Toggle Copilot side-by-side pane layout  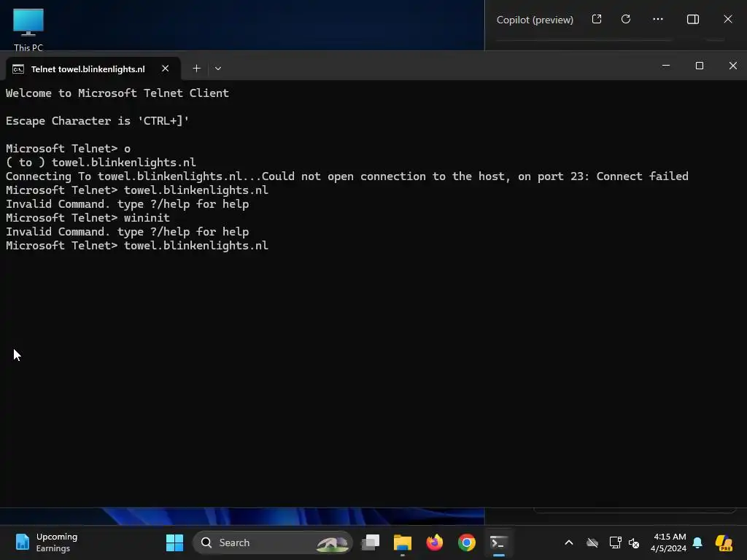click(693, 19)
